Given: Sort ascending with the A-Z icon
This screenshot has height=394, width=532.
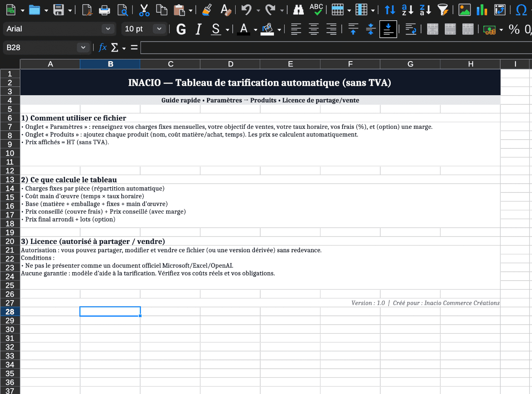Looking at the screenshot, I should 408,10.
